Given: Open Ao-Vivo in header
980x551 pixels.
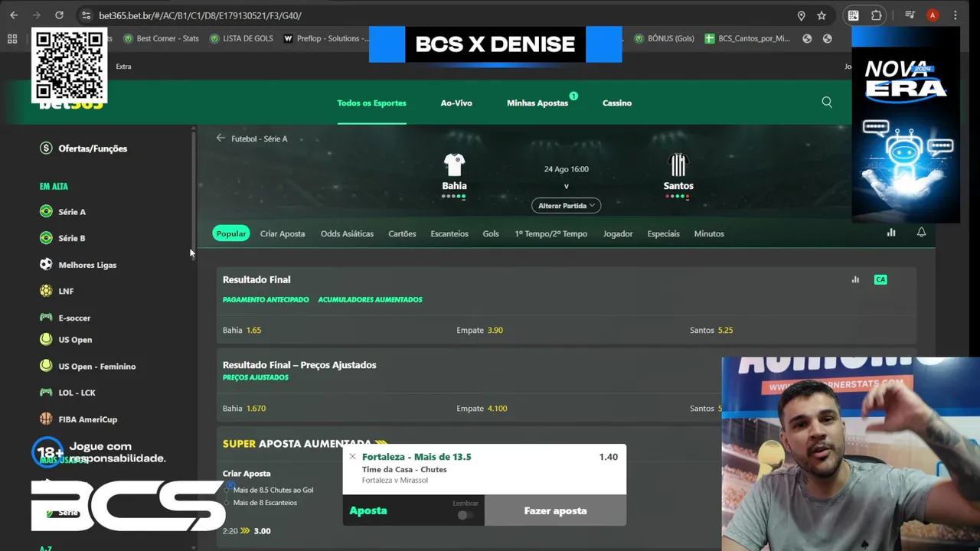Looking at the screenshot, I should 456,103.
